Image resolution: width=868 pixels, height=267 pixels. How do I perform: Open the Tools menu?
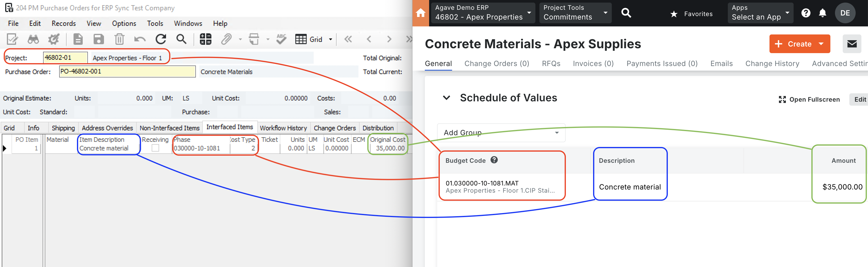(155, 23)
